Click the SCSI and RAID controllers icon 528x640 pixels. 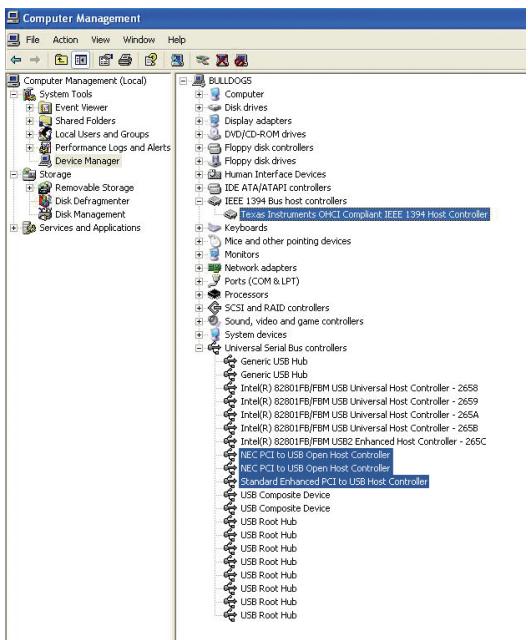coord(214,307)
